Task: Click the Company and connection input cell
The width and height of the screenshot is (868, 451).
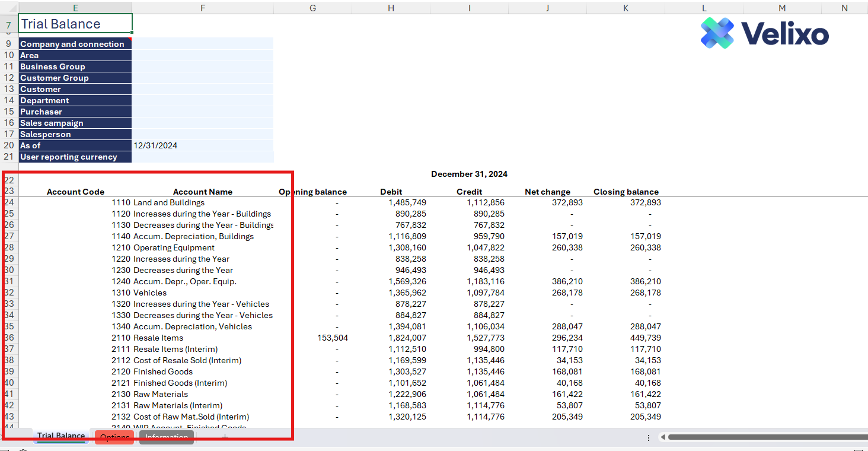Action: point(202,44)
